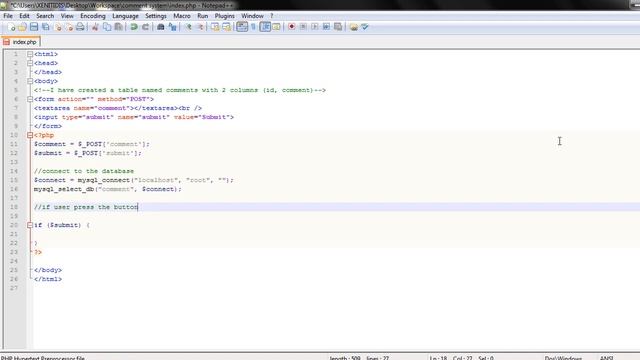Click the Stop recording macro icon
This screenshot has height=360, width=640.
tap(303, 27)
